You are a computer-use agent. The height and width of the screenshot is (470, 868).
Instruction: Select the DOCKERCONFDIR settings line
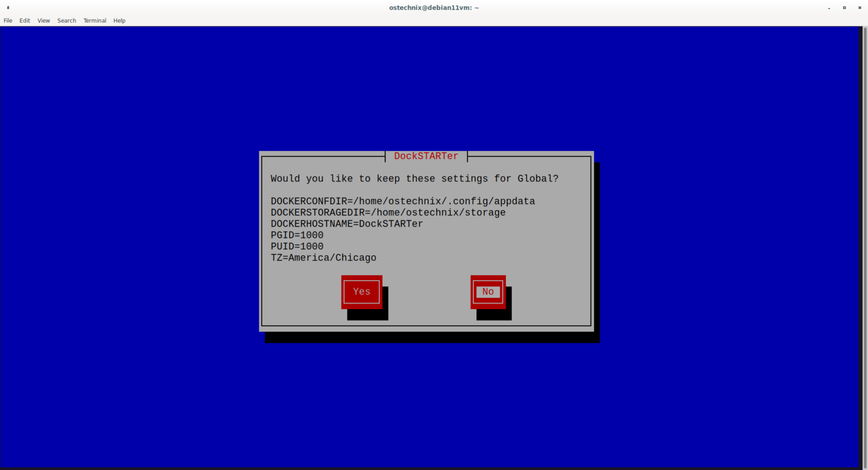(x=402, y=201)
